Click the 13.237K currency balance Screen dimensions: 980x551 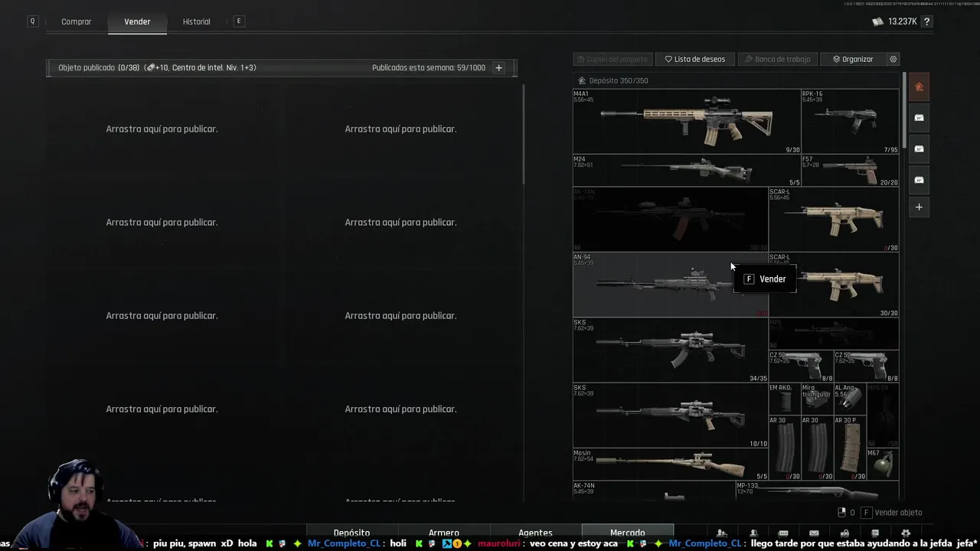point(894,21)
